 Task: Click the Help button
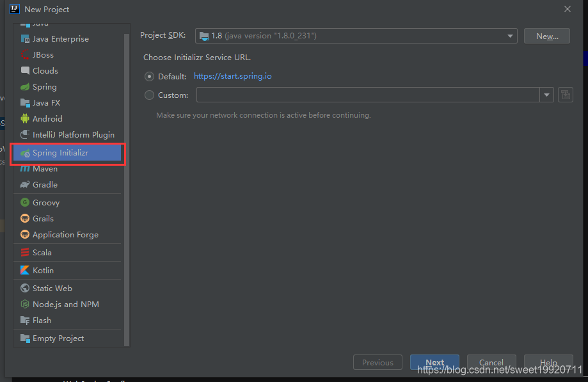(548, 363)
